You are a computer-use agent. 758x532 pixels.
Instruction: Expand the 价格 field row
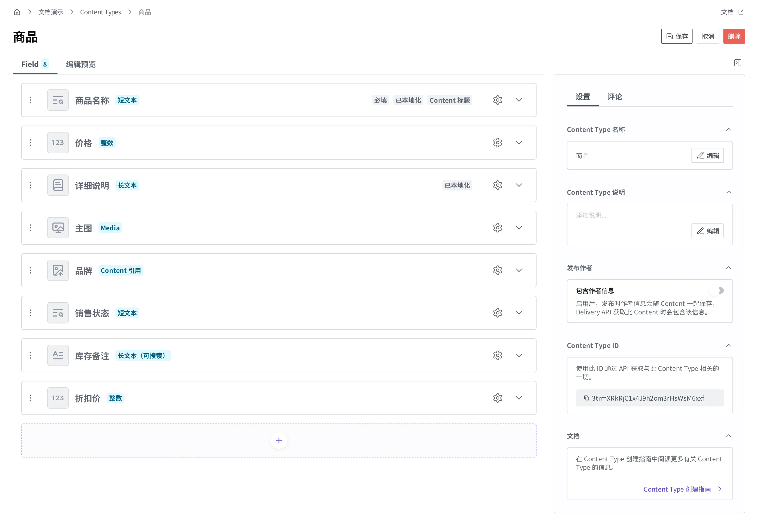pos(519,143)
